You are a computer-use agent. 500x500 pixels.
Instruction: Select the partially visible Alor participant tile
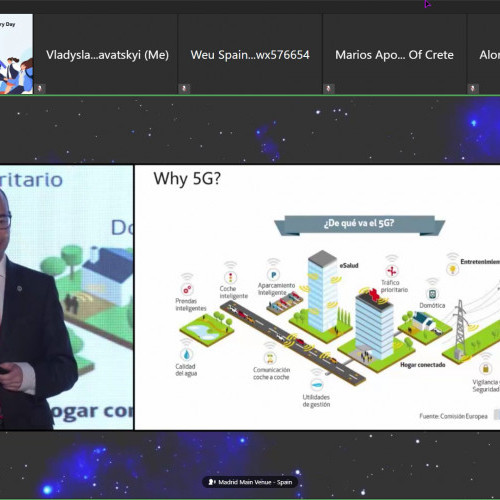[x=483, y=54]
